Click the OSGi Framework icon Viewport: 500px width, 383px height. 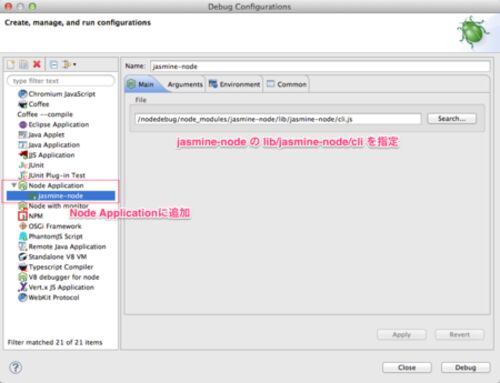click(23, 226)
